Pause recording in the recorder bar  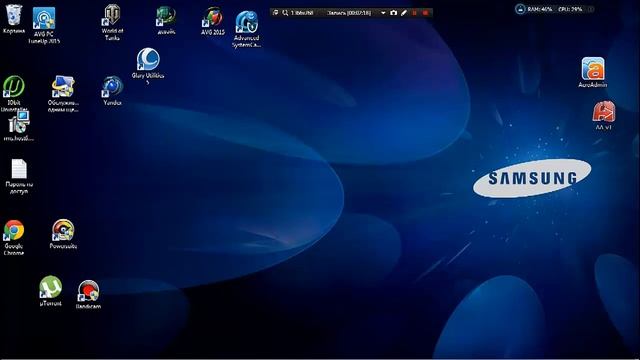coord(414,13)
